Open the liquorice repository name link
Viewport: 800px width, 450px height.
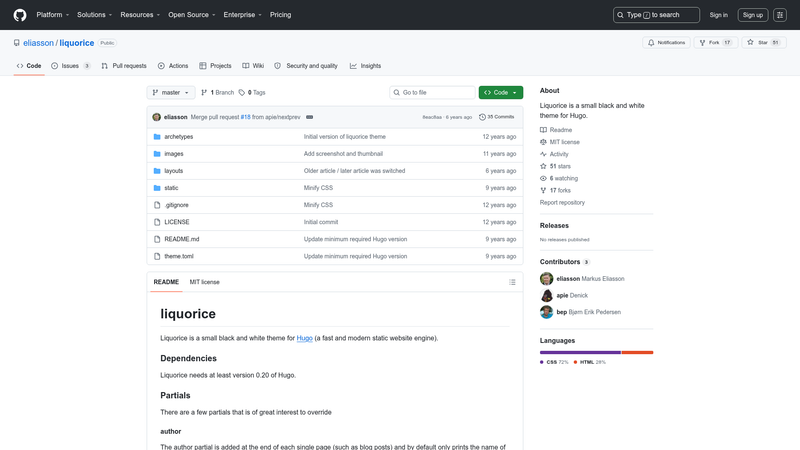point(77,43)
